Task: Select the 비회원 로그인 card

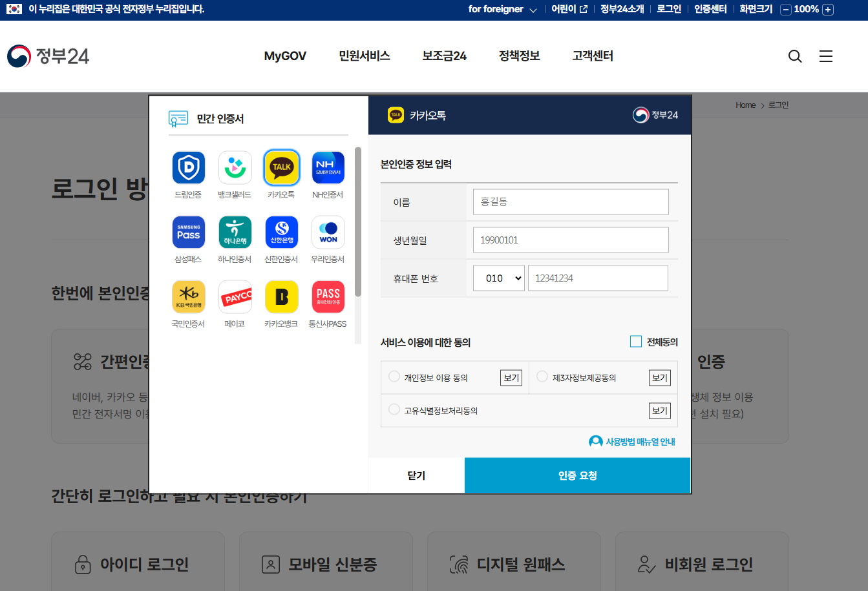Action: pyautogui.click(x=702, y=561)
